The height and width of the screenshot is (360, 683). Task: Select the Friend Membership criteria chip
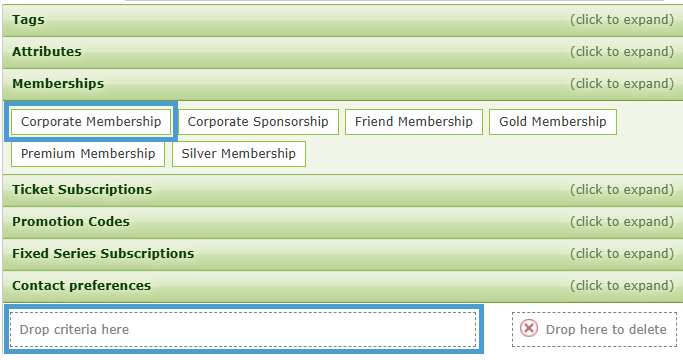414,122
